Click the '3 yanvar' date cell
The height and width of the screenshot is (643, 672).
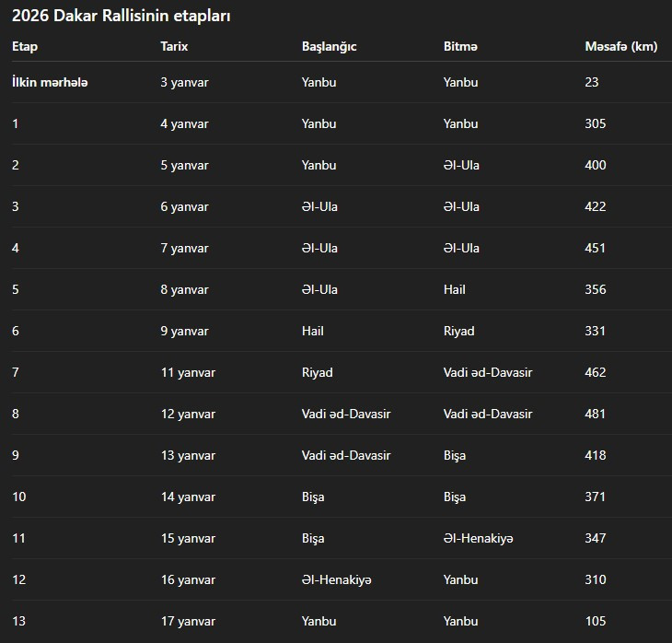point(184,82)
